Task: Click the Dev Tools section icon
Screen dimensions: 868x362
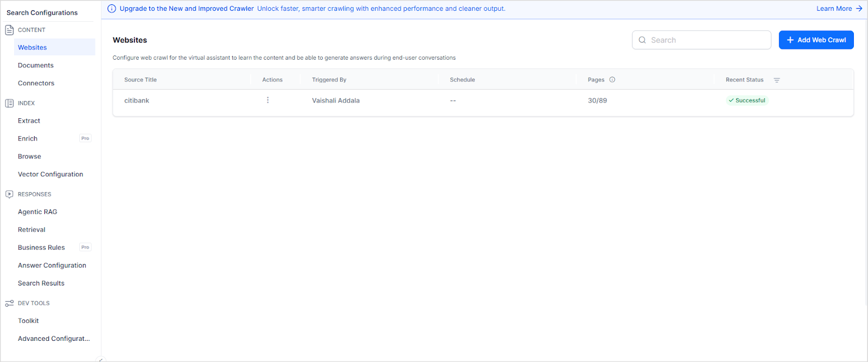Action: (x=9, y=303)
